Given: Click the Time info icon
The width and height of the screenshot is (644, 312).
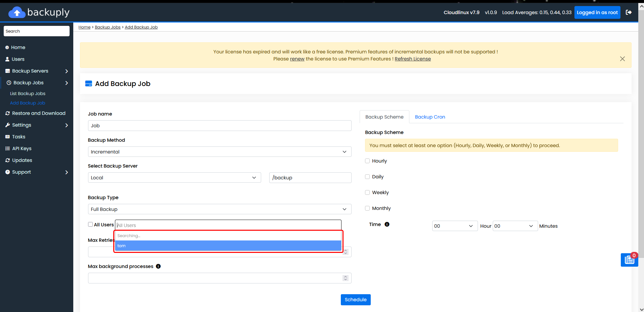Looking at the screenshot, I should tap(387, 224).
